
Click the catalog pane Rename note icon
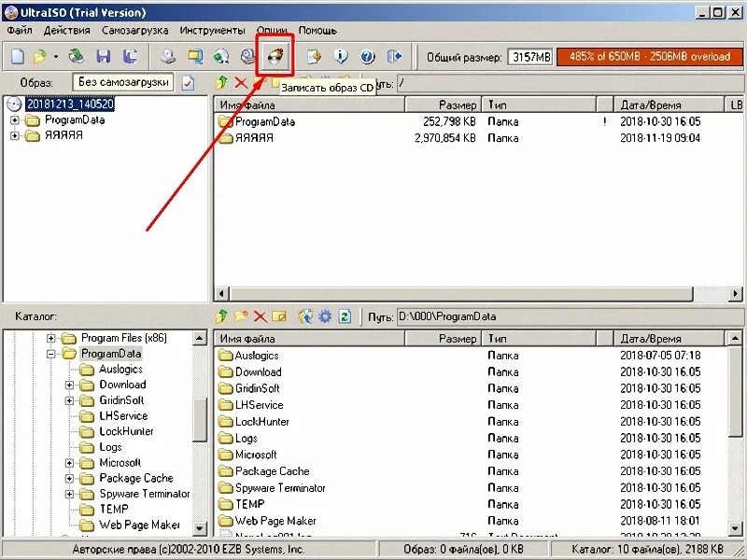click(x=278, y=316)
